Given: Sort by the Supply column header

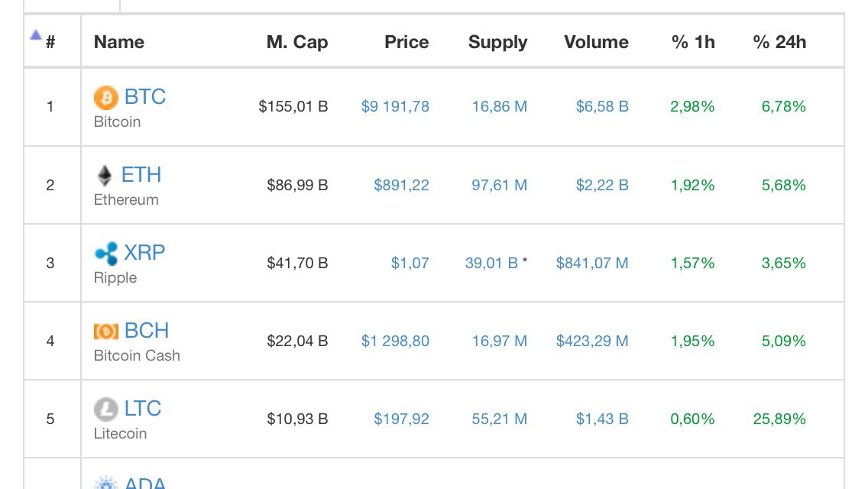Looking at the screenshot, I should (x=497, y=42).
